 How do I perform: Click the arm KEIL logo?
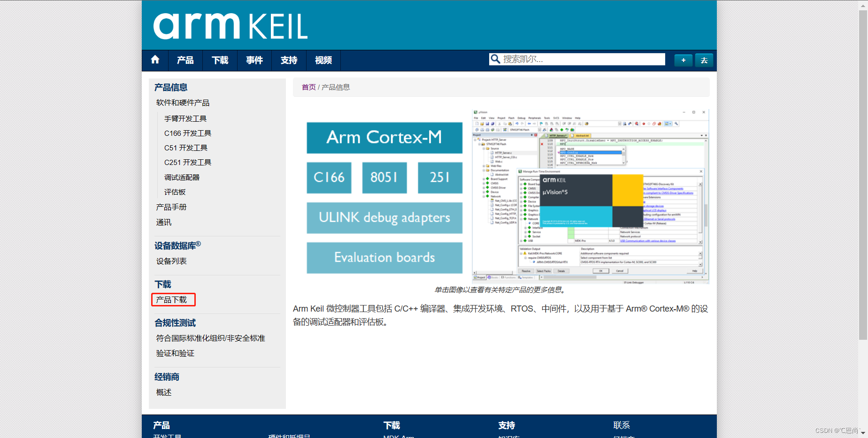230,26
